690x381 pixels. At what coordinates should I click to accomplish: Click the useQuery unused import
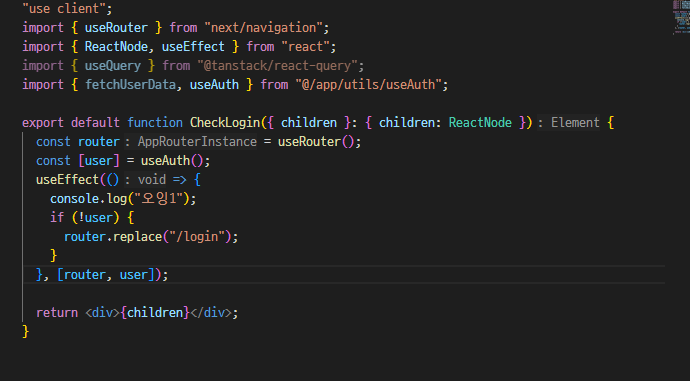coord(113,66)
